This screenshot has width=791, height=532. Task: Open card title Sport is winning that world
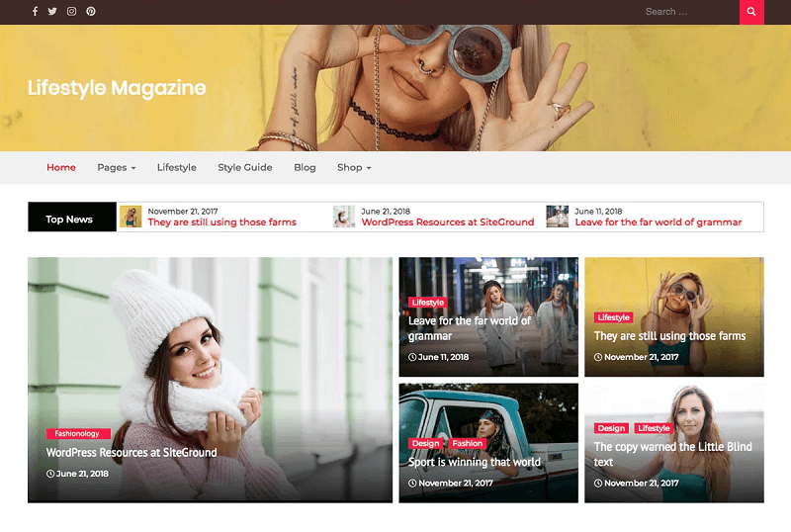pos(475,463)
